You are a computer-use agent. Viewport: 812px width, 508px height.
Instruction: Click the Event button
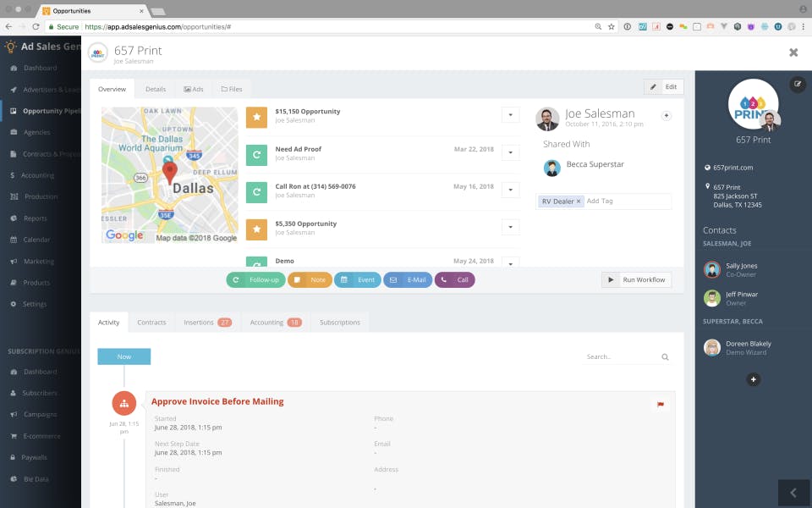tap(357, 280)
